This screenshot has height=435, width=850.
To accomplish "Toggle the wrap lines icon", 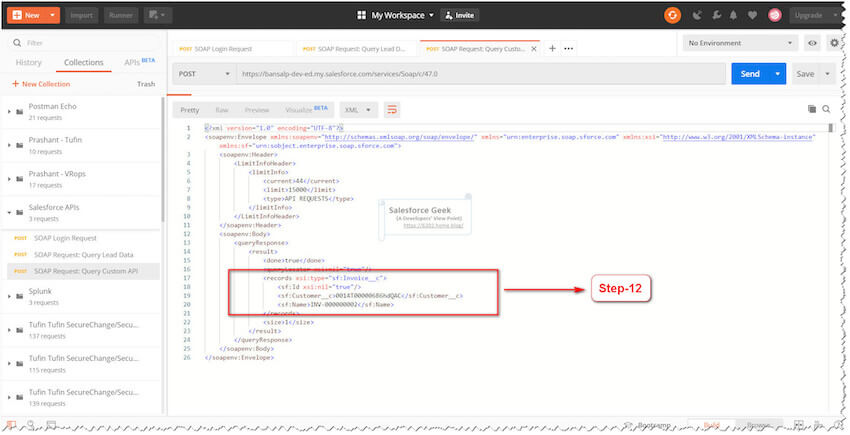I will (x=392, y=110).
